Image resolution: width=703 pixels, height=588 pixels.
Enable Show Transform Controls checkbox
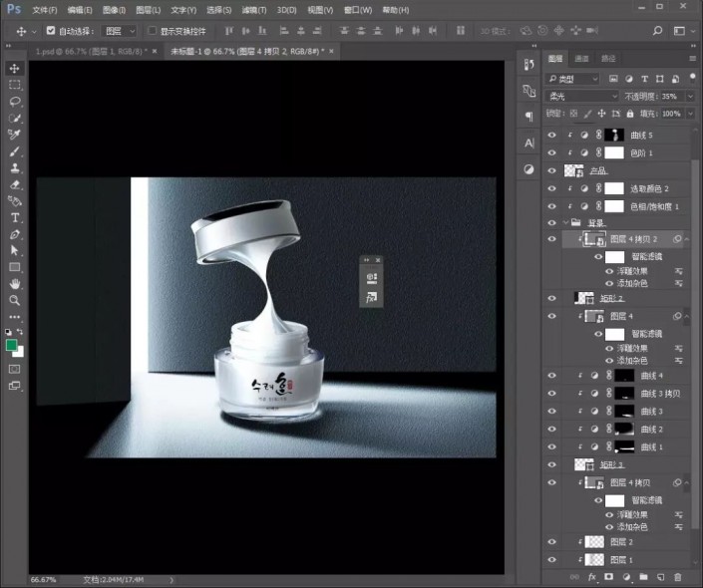152,31
